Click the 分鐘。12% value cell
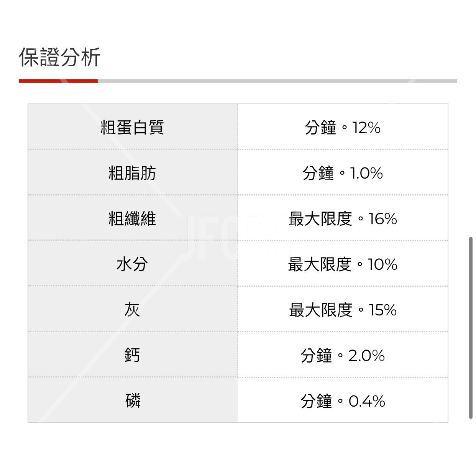The height and width of the screenshot is (476, 476). [x=343, y=127]
